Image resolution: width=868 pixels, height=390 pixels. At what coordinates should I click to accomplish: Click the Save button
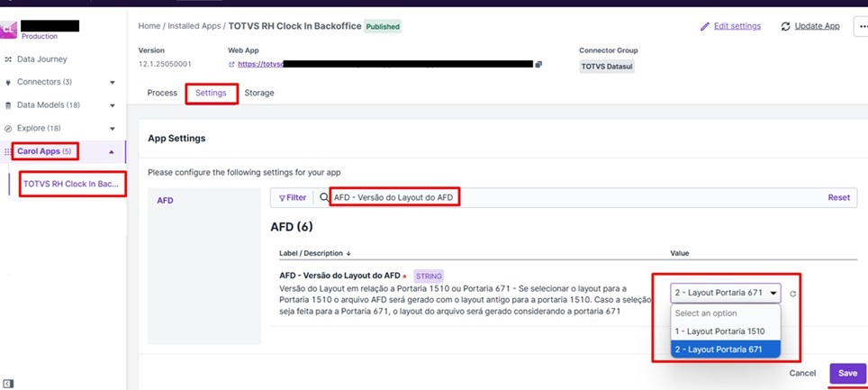[847, 374]
